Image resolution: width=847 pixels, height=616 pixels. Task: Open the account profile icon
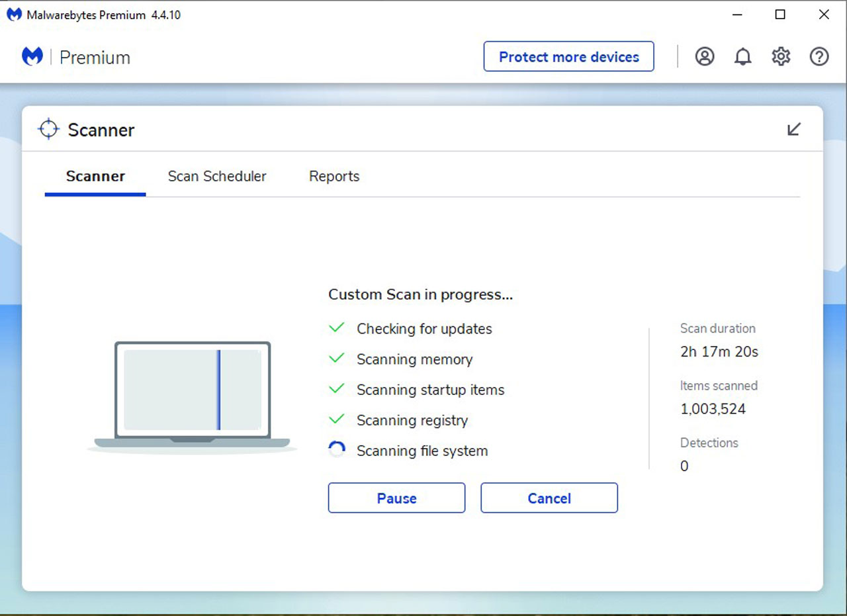[x=704, y=56]
